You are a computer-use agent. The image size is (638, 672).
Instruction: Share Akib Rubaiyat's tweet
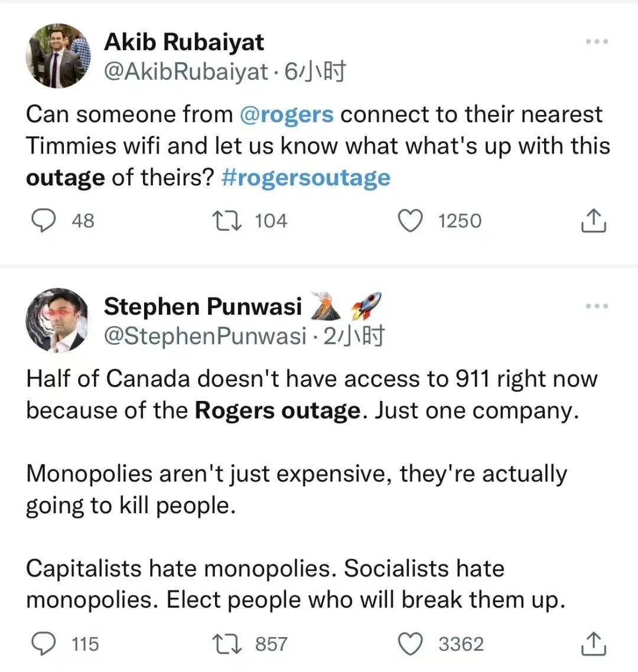[x=594, y=220]
